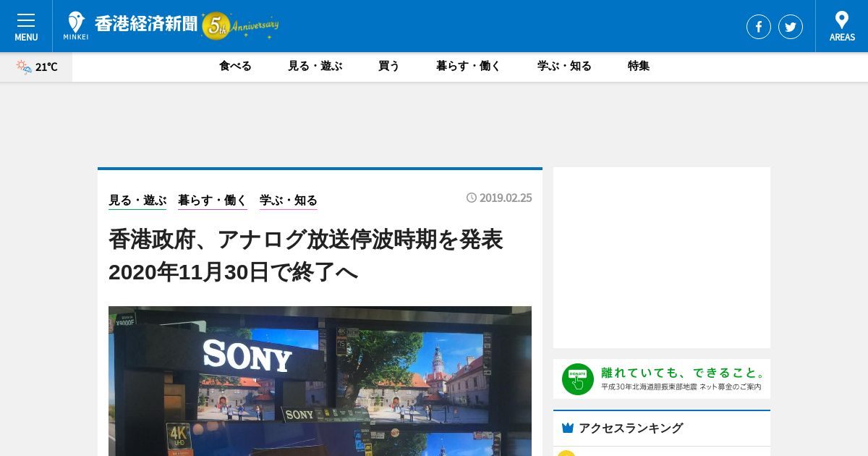868x456 pixels.
Task: Click the weather icon showing 21℃
Action: [x=24, y=67]
